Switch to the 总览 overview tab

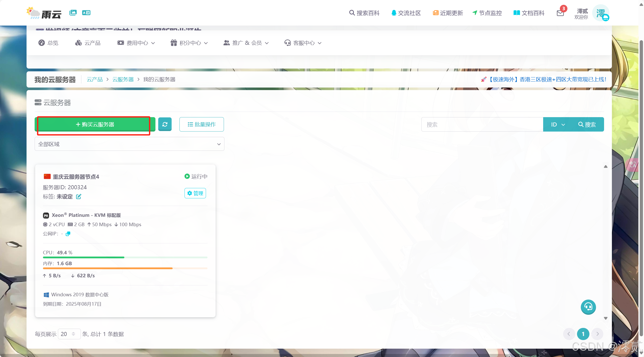click(x=48, y=43)
